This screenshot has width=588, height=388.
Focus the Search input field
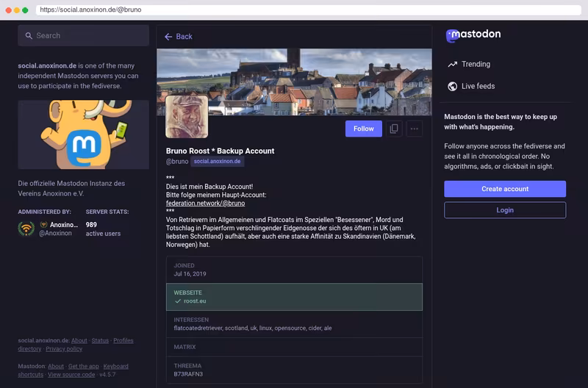point(84,35)
